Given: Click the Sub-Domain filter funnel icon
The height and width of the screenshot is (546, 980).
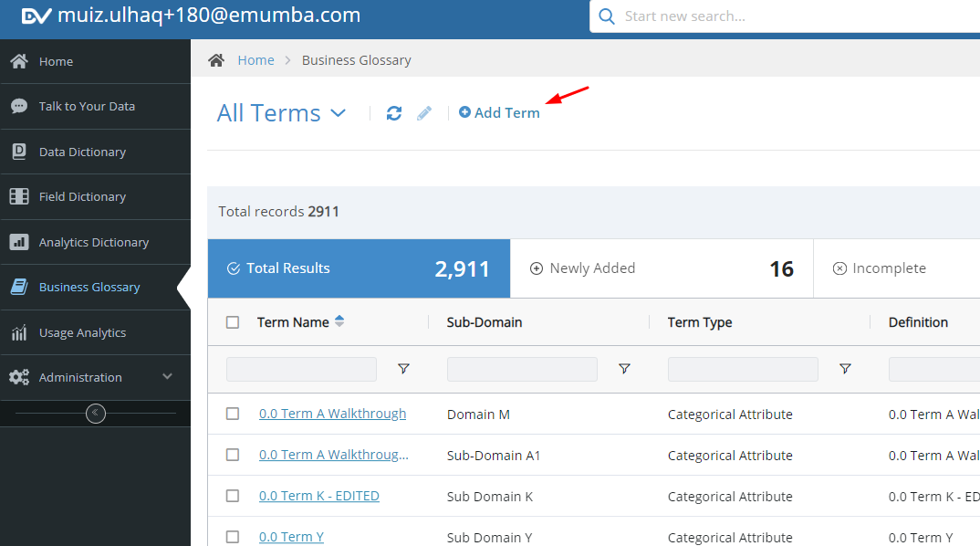Looking at the screenshot, I should [x=624, y=369].
